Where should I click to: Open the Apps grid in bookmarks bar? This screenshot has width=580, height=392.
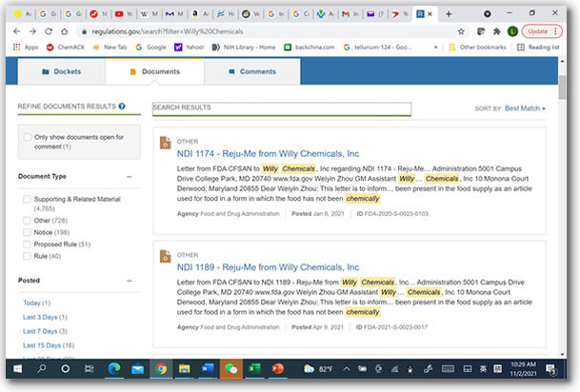click(26, 48)
